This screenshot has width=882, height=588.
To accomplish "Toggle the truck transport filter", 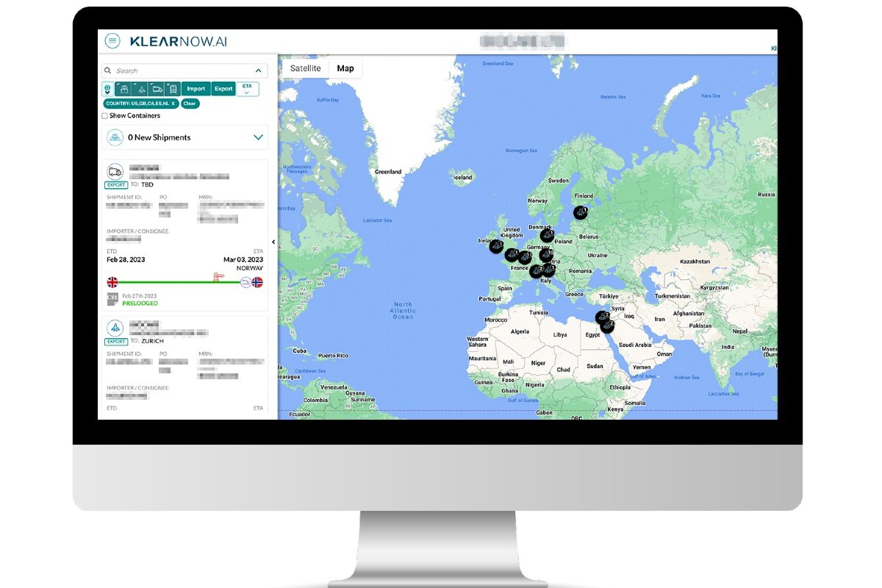I will click(157, 89).
